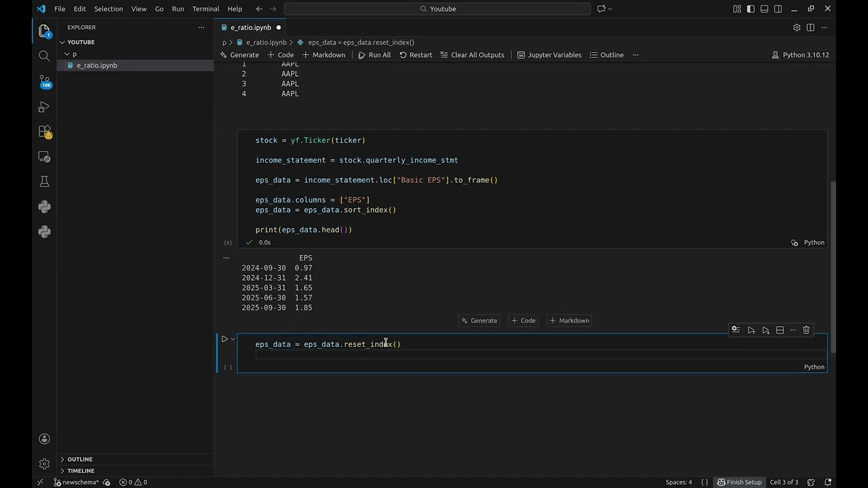This screenshot has width=868, height=488.
Task: Split the editor to the right
Action: pos(810,27)
